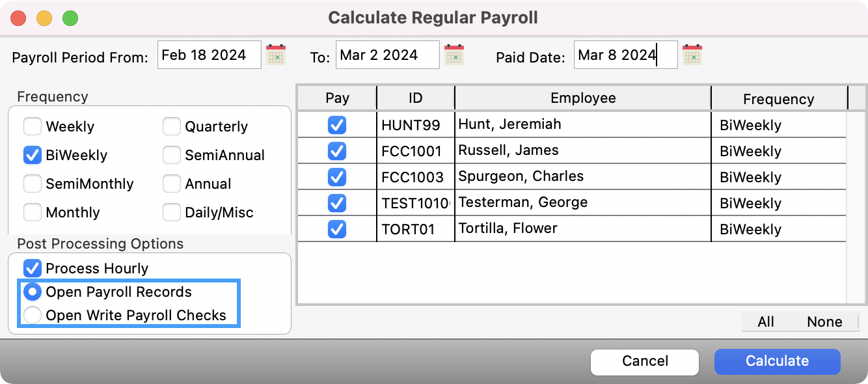Open calendar picker for Payroll Period From
Image resolution: width=868 pixels, height=384 pixels.
tap(277, 55)
